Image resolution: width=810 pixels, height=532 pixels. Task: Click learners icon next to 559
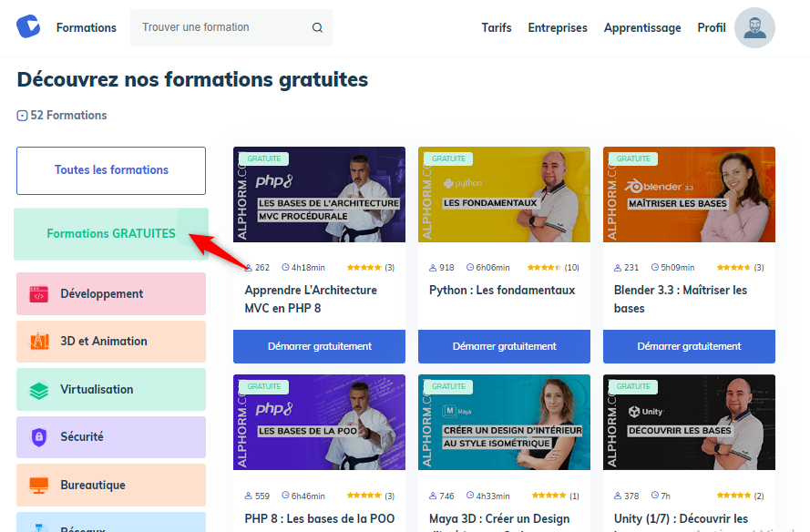pyautogui.click(x=249, y=496)
